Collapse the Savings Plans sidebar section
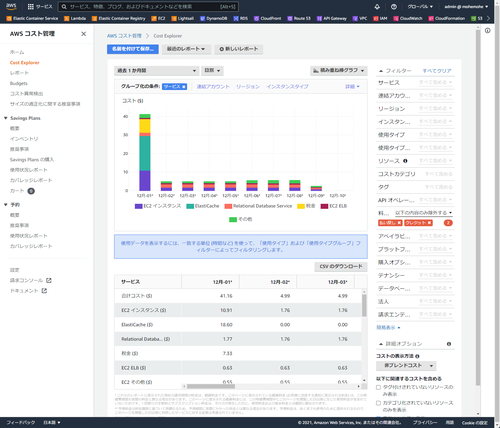500x428 pixels. pos(6,118)
